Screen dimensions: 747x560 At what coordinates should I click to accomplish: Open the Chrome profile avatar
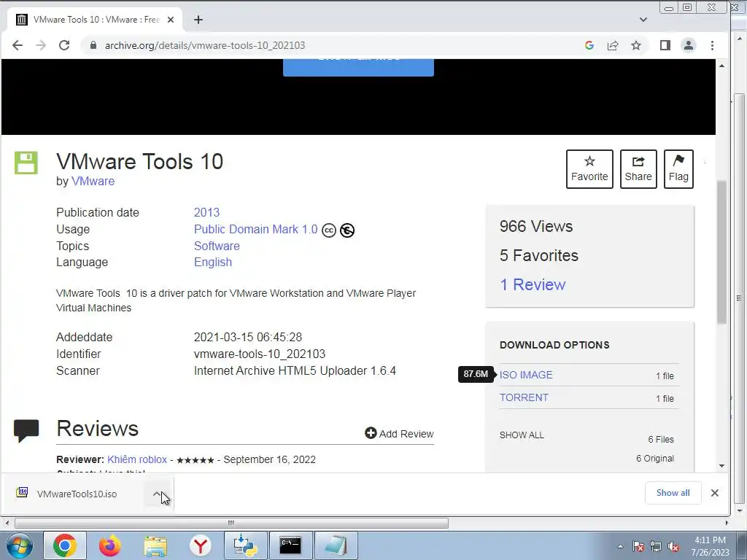coord(689,45)
